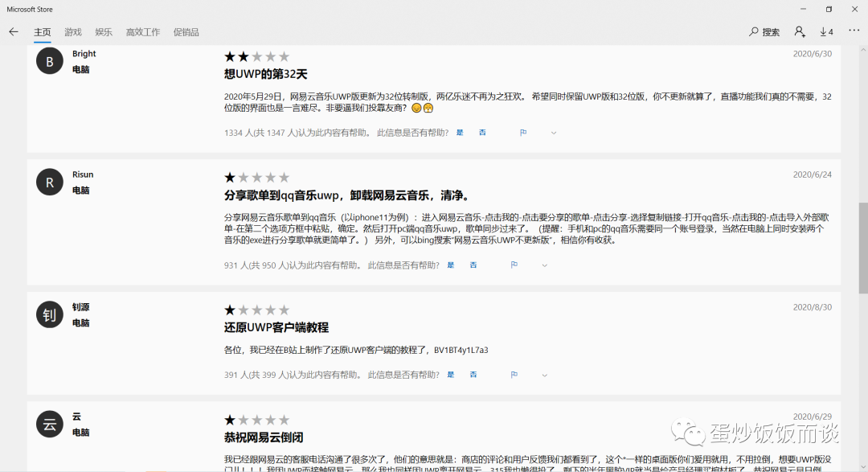The height and width of the screenshot is (472, 868).
Task: Click Risun's circular R avatar
Action: pyautogui.click(x=49, y=182)
